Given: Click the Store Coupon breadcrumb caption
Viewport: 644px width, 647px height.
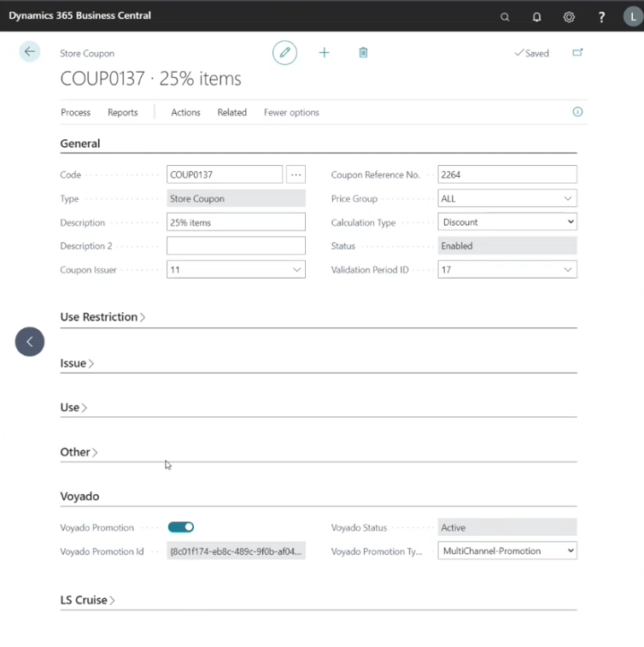Looking at the screenshot, I should pos(87,53).
